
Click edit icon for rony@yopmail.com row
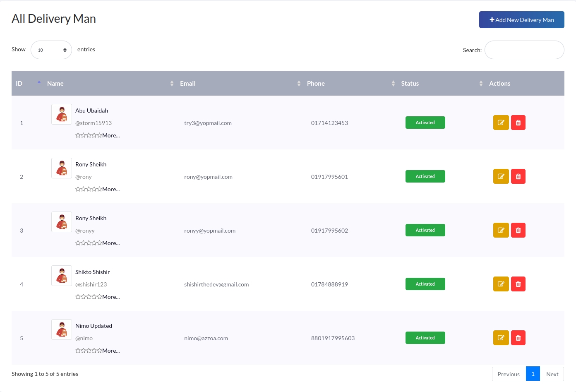(x=501, y=176)
